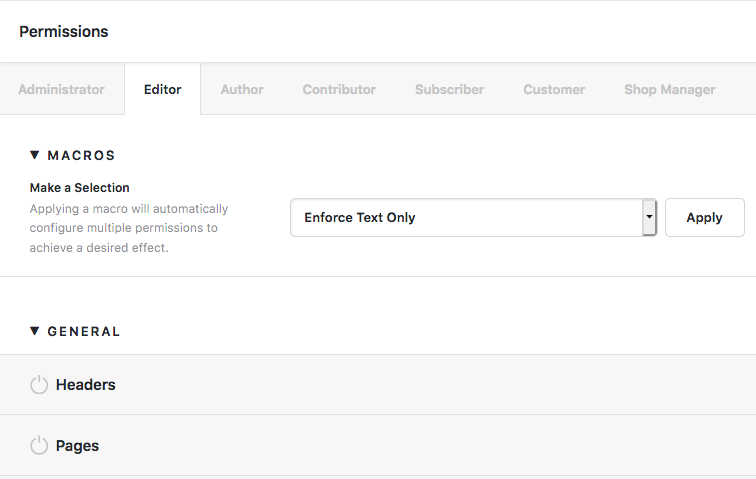Go to the Customer tab
Image resolution: width=756 pixels, height=479 pixels.
554,89
